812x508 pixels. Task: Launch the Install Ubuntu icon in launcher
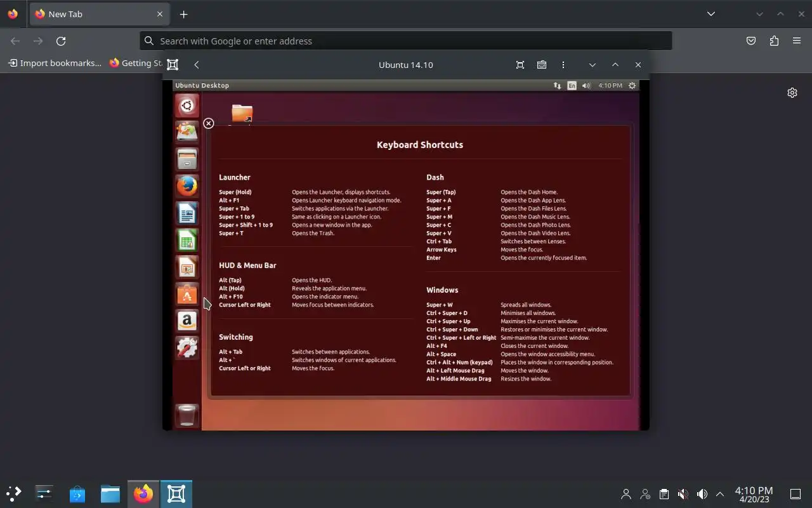(187, 131)
